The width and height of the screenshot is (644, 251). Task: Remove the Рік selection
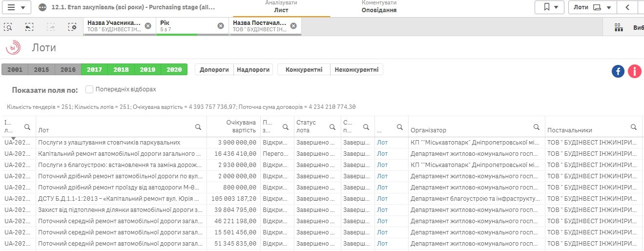click(220, 26)
